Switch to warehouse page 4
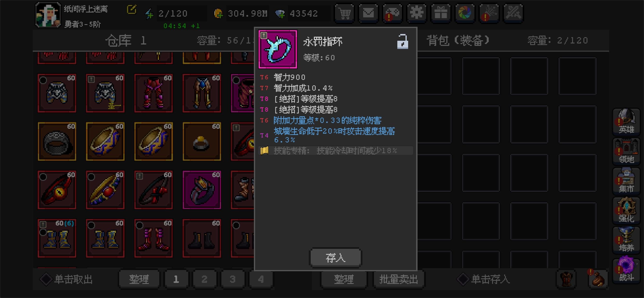This screenshot has width=644, height=298. coord(260,279)
